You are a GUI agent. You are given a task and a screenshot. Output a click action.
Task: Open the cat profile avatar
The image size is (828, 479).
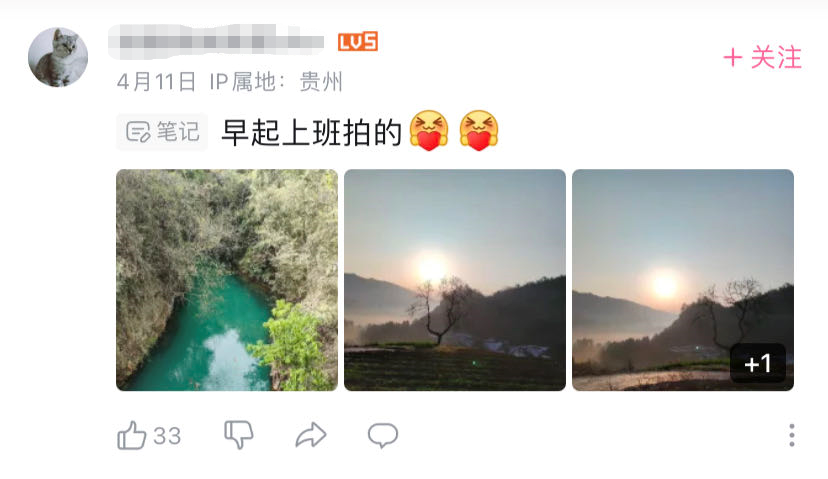58,57
